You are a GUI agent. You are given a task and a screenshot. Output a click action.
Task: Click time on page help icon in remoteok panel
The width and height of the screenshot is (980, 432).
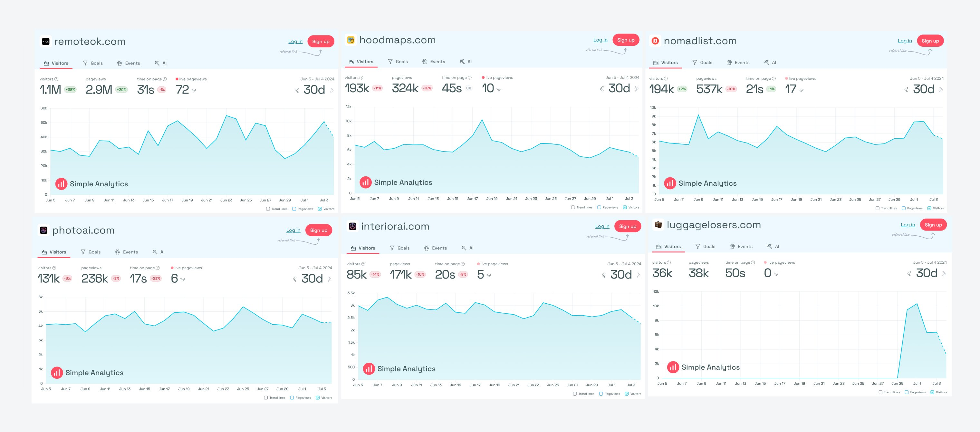tap(165, 79)
